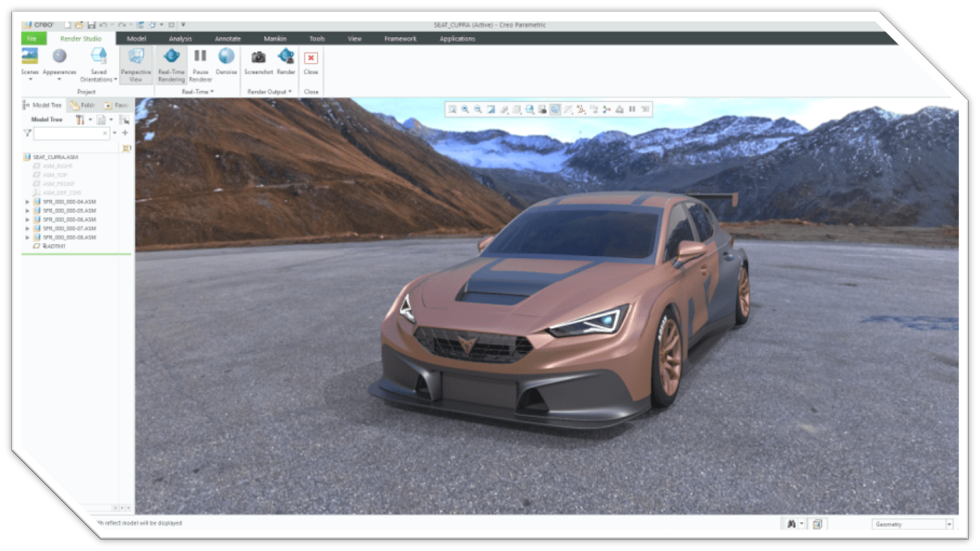Viewport: 980px width, 551px height.
Task: Switch to the Manikin tab
Action: [x=275, y=39]
